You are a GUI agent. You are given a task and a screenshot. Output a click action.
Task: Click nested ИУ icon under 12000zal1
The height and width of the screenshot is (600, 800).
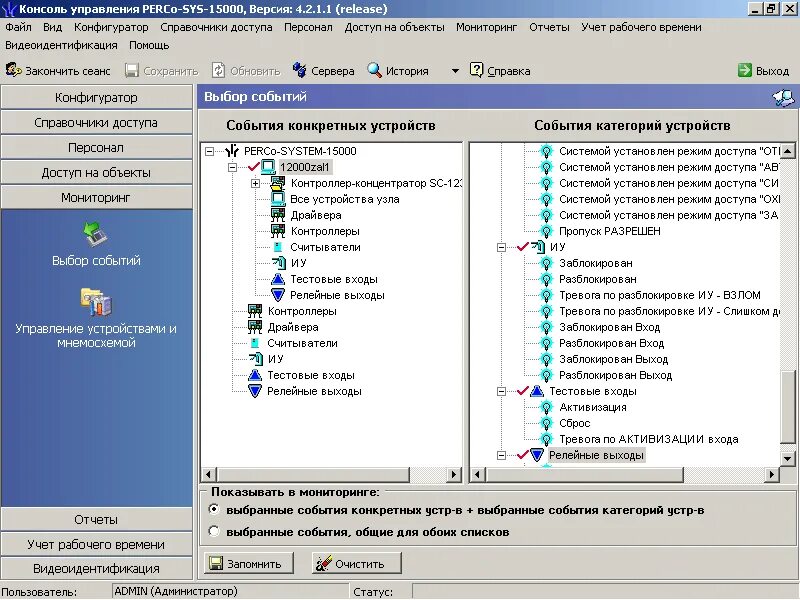(x=279, y=263)
